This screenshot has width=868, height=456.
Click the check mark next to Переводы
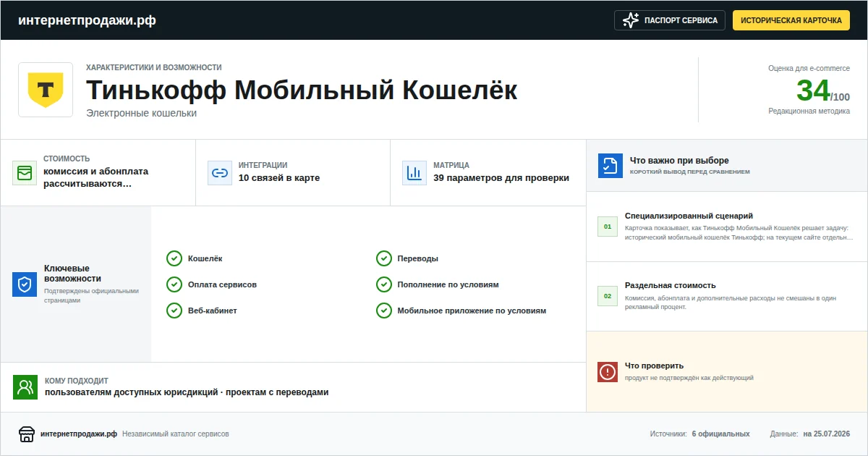pos(384,258)
